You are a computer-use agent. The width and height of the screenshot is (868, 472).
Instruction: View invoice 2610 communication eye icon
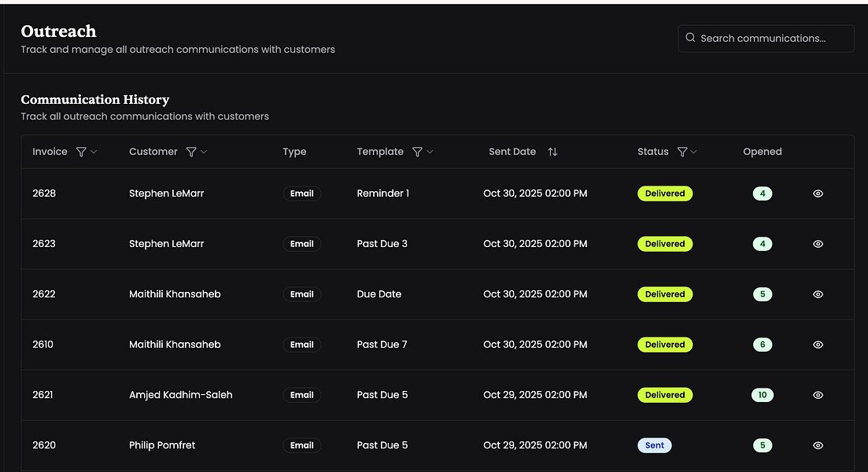(x=818, y=345)
